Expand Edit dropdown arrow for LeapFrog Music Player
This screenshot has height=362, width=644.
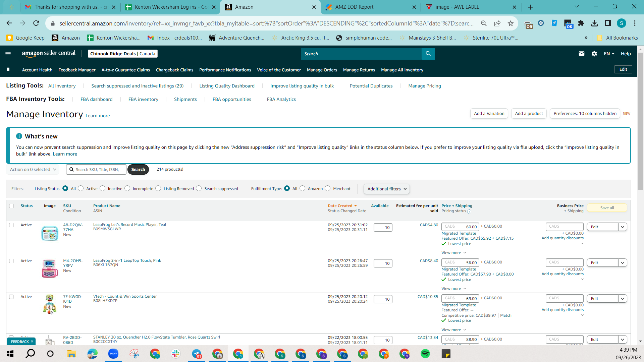[623, 227]
